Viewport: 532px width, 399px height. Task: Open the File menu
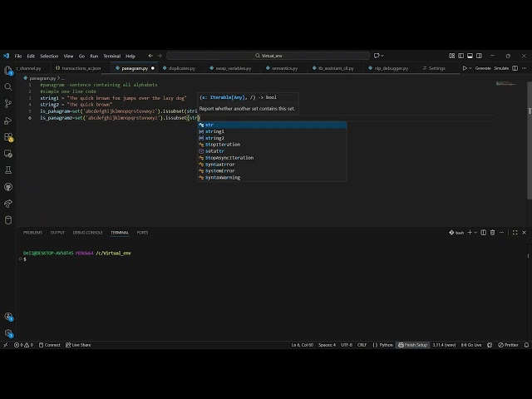(18, 56)
